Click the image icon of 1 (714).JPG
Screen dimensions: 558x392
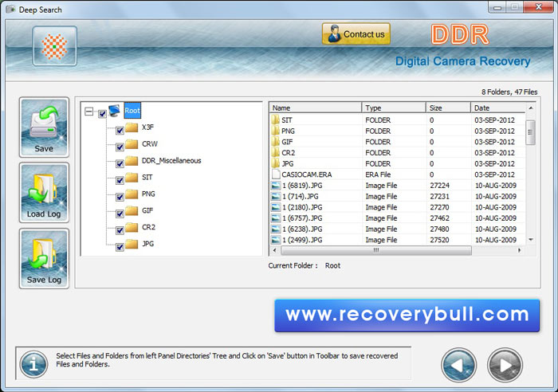click(276, 196)
